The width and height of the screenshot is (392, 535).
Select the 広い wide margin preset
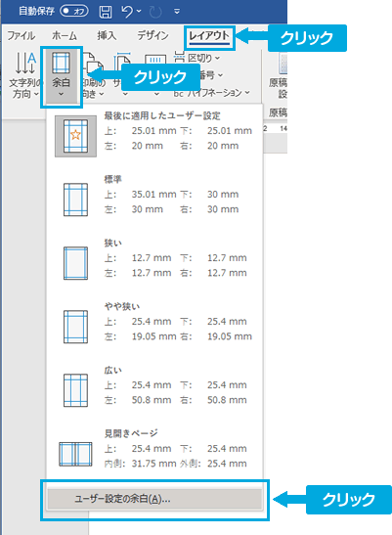click(154, 385)
